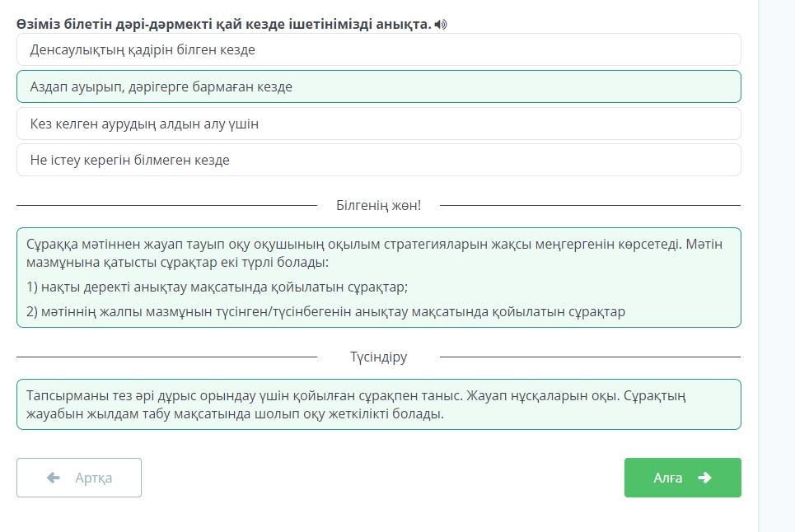This screenshot has height=532, width=795.
Task: Collapse the "Білгенің жөн!" section heading
Action: click(x=378, y=205)
